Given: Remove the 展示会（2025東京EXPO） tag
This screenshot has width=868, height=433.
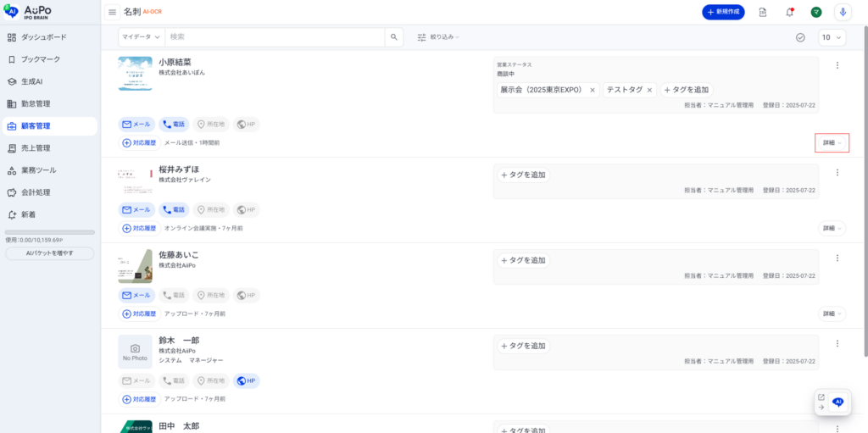Looking at the screenshot, I should (593, 90).
